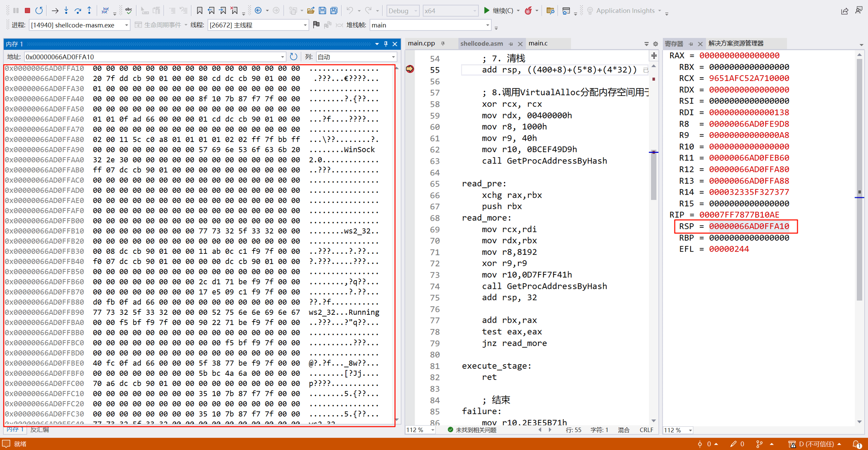The height and width of the screenshot is (450, 868).
Task: Switch to the main.c tab
Action: coord(538,43)
